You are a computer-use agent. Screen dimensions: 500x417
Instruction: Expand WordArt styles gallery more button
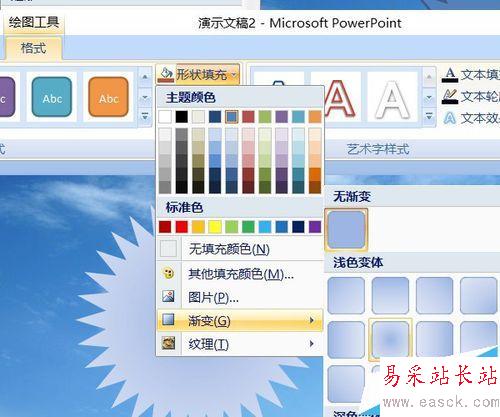pos(429,117)
